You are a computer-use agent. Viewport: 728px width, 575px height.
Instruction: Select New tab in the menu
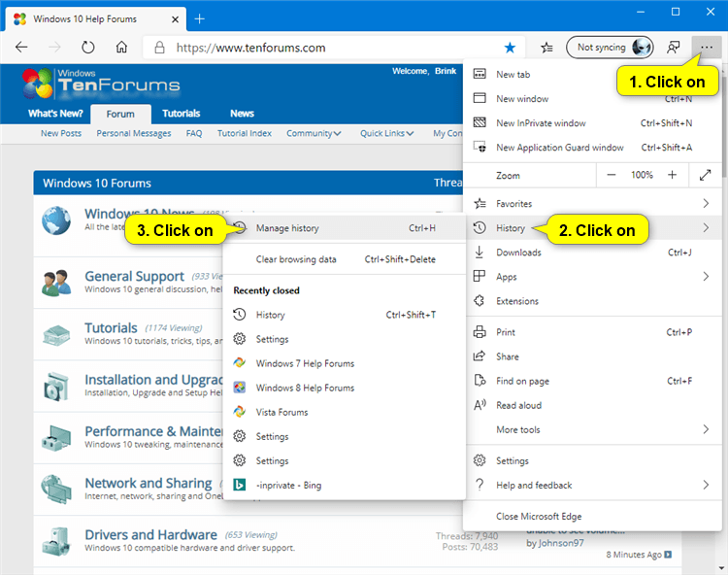592,75
